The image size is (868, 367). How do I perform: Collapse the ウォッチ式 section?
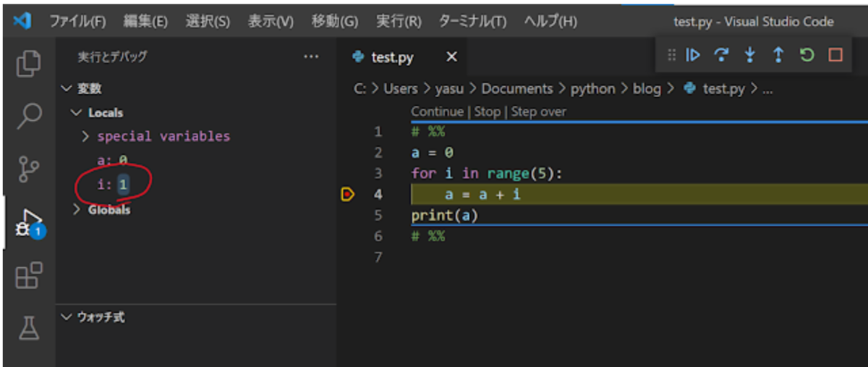click(x=67, y=317)
